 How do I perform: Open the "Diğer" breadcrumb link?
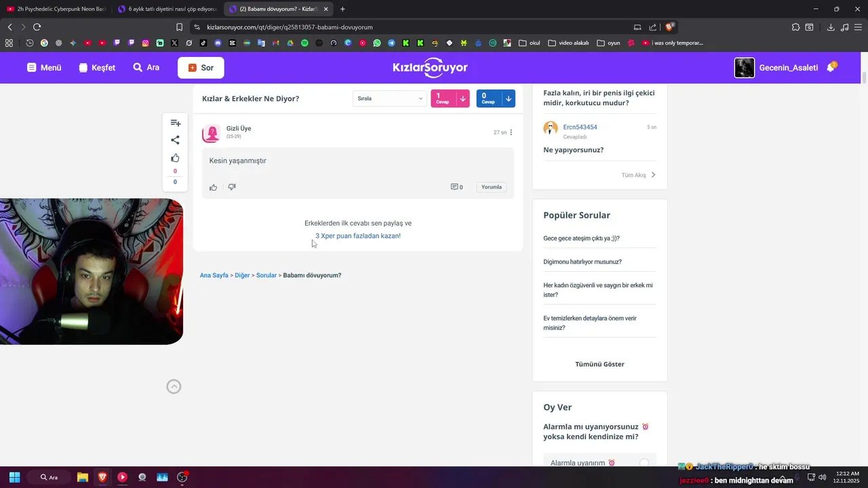(242, 275)
